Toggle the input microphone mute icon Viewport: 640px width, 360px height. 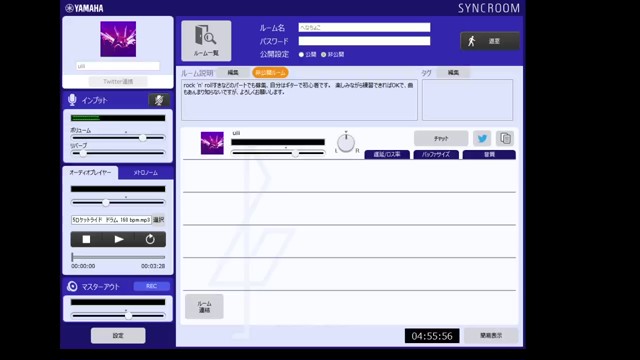[x=159, y=100]
